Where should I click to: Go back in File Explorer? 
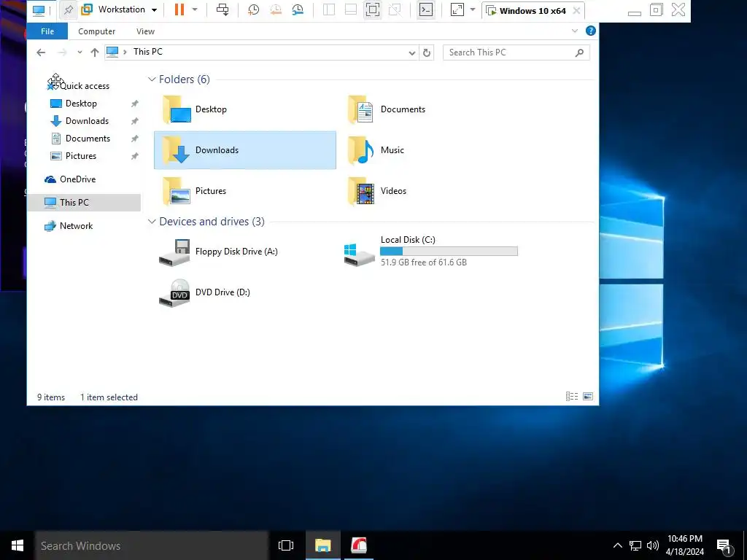41,52
